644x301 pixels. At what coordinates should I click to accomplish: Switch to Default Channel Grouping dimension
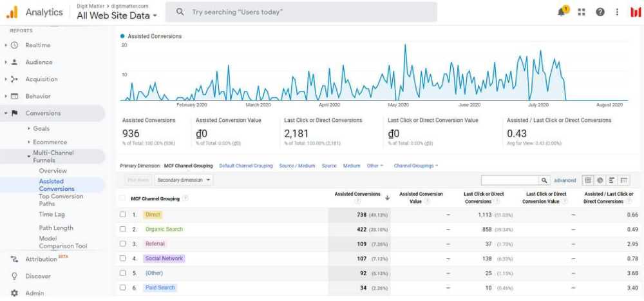point(245,166)
